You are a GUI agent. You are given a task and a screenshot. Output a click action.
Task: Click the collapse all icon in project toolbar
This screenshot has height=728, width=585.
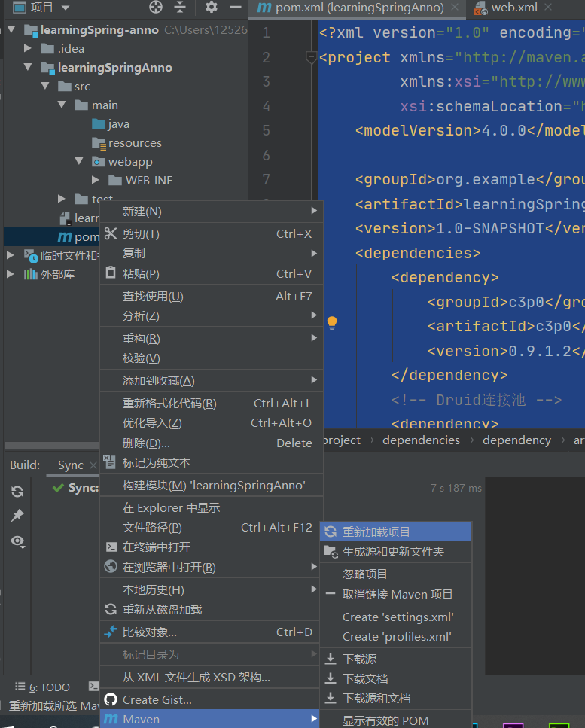click(x=180, y=7)
